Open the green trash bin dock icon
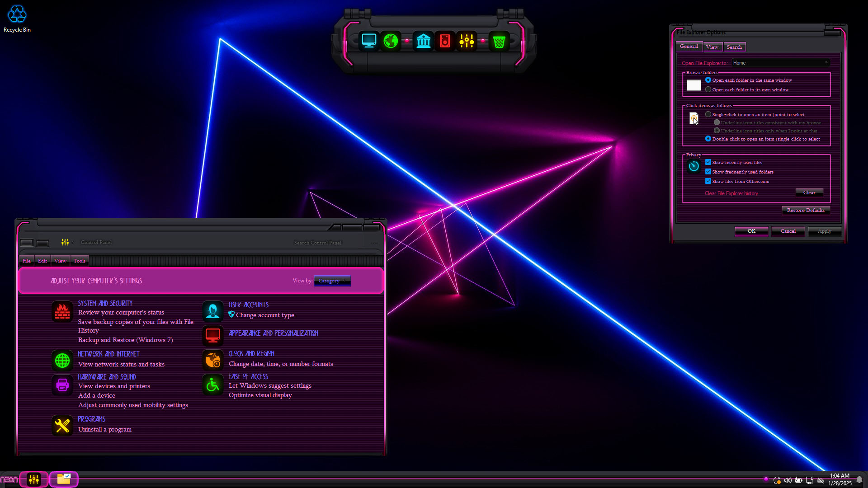The image size is (868, 488). coord(499,42)
